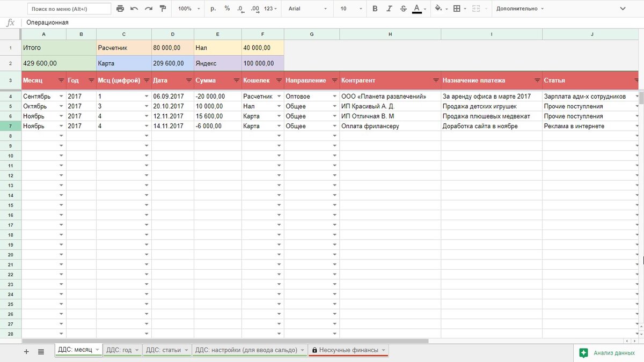Viewport: 644px width, 362px height.
Task: Select the Paint format tool
Action: click(x=163, y=9)
